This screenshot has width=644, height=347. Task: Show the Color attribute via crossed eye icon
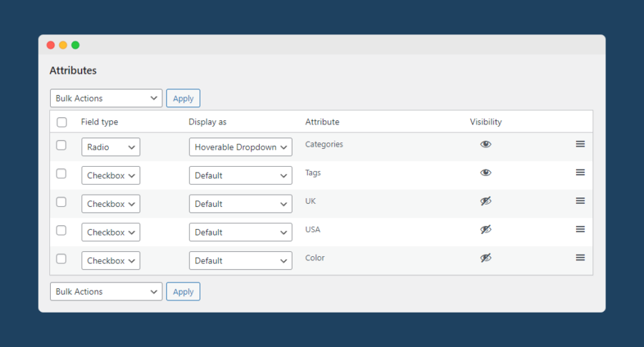click(486, 258)
